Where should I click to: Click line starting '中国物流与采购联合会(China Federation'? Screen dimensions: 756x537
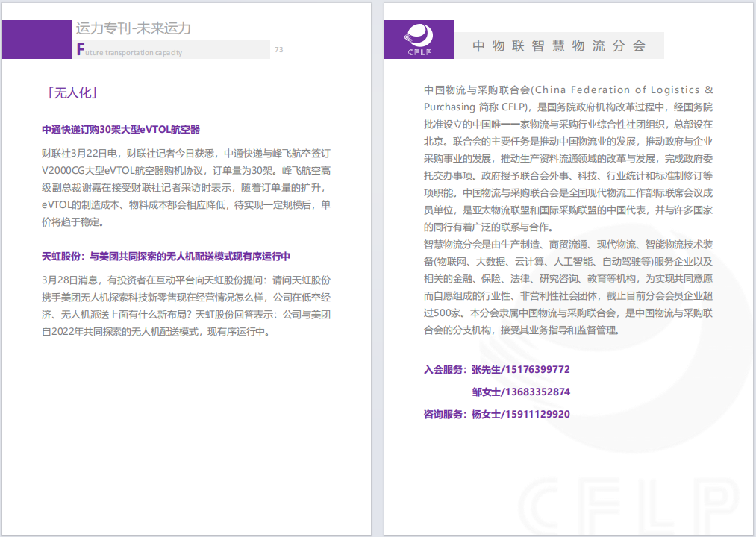[568, 89]
